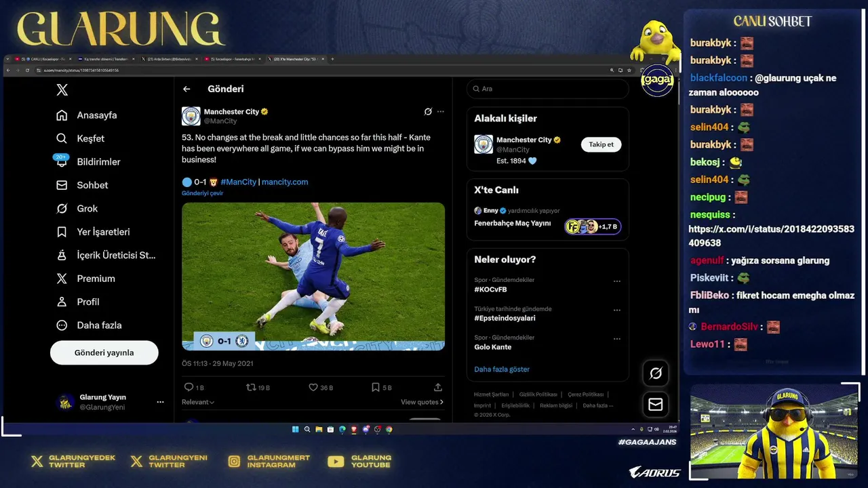Click Grok icon on the post
This screenshot has width=868, height=488.
[428, 112]
